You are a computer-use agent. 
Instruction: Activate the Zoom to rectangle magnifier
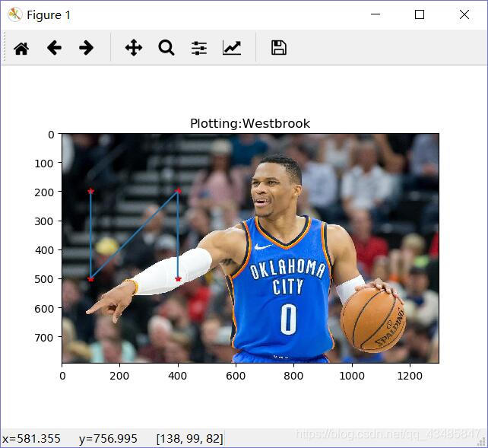point(166,48)
